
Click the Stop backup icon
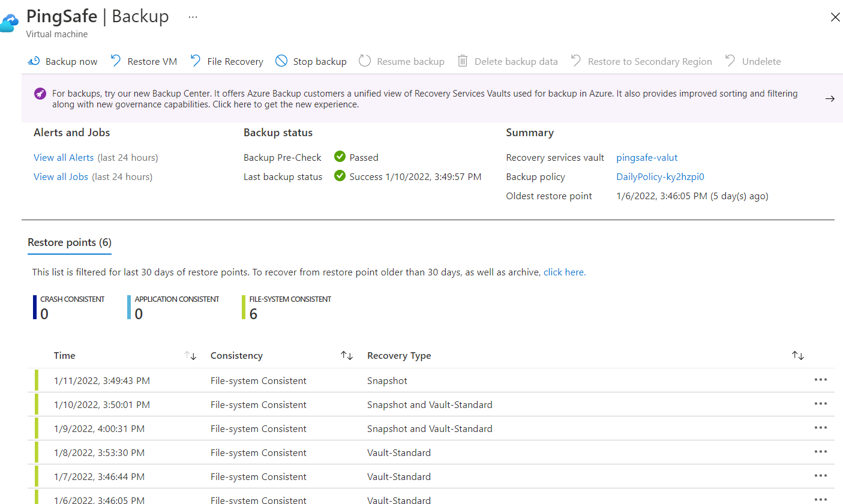[x=281, y=61]
